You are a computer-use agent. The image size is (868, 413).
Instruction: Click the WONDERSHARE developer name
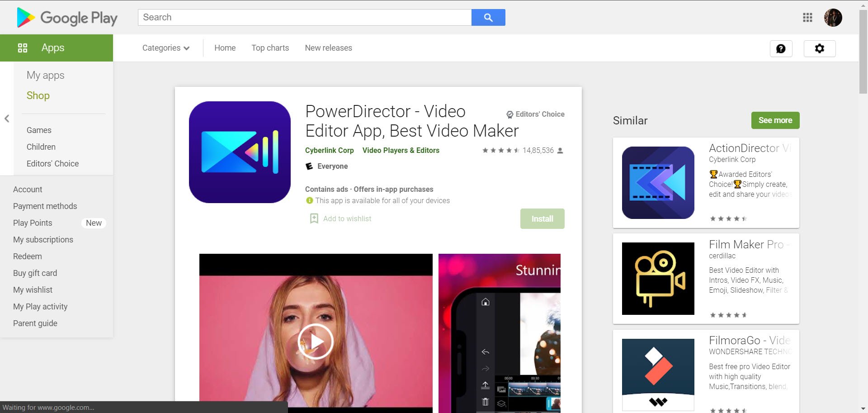point(750,351)
